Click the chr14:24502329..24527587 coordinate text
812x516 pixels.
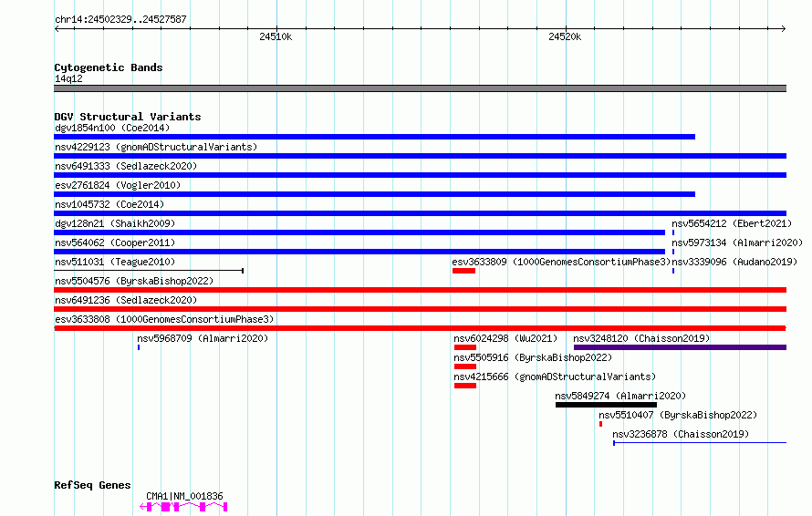[x=120, y=19]
